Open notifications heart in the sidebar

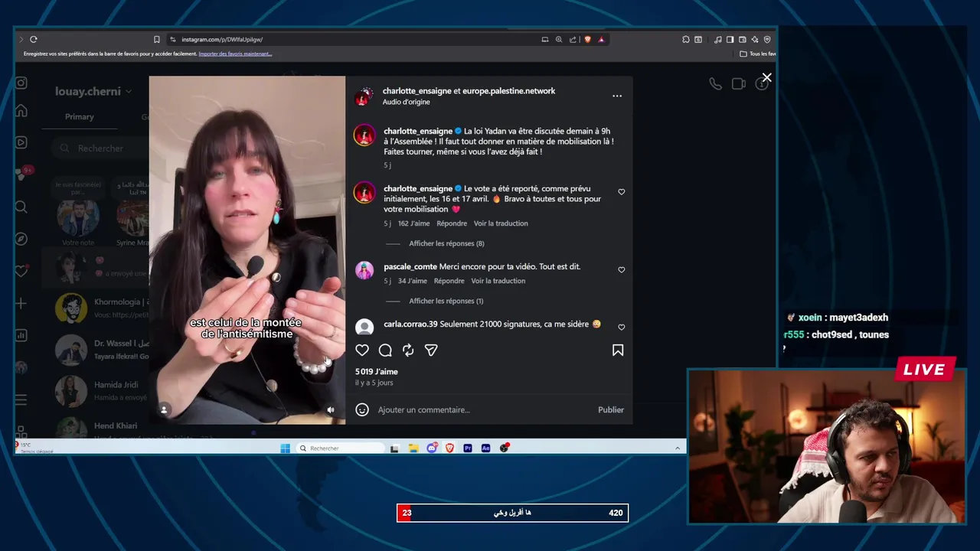click(21, 271)
